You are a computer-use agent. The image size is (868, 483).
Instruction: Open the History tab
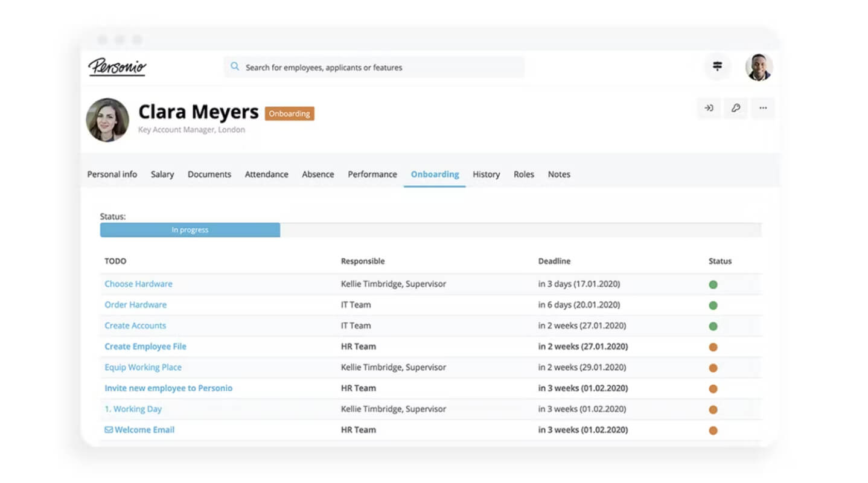point(486,174)
